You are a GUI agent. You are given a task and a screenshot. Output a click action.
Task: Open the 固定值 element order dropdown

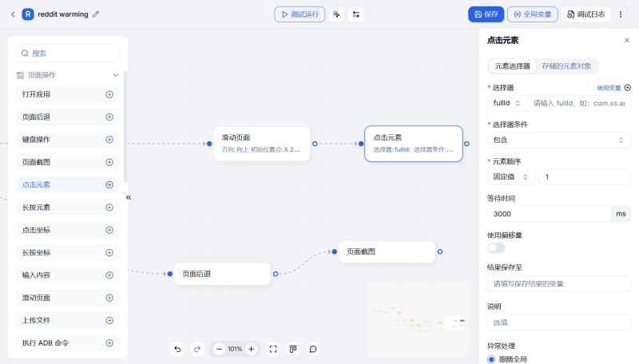click(x=511, y=176)
